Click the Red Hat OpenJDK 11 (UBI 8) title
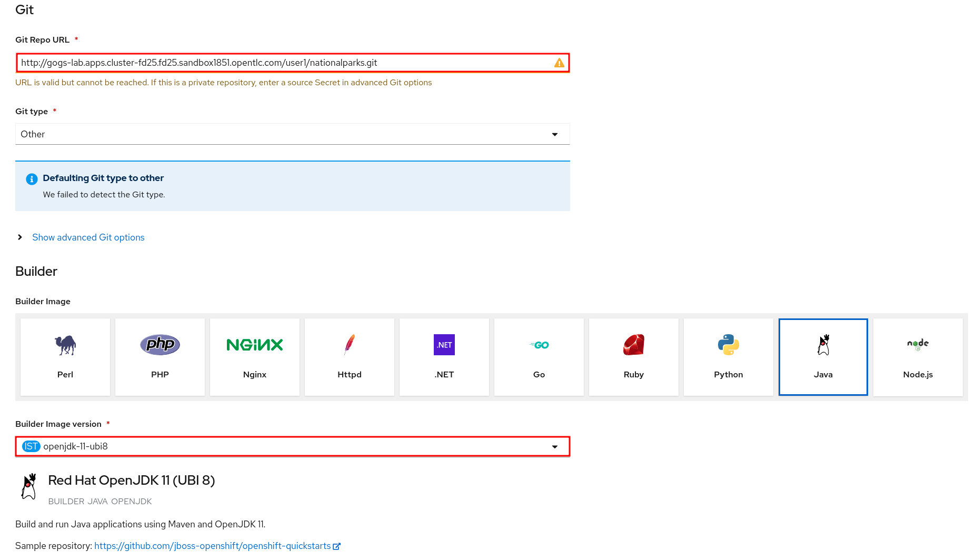This screenshot has height=560, width=976. [x=132, y=481]
